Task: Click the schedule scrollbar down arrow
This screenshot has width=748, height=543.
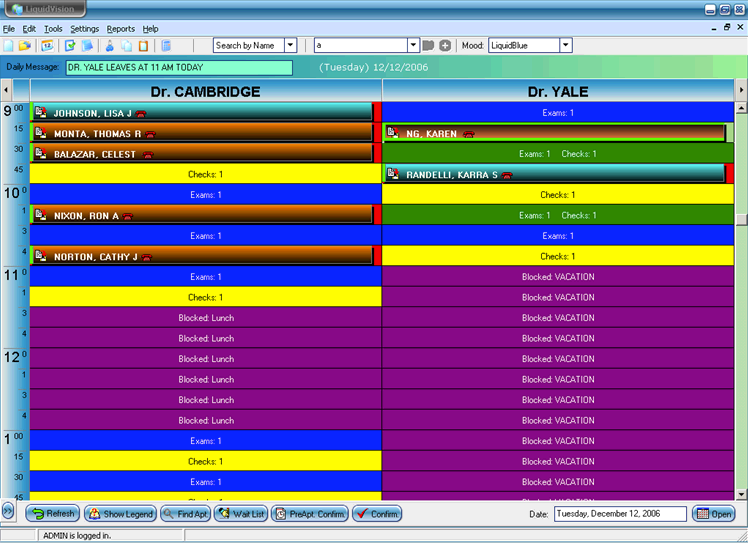Action: [741, 494]
